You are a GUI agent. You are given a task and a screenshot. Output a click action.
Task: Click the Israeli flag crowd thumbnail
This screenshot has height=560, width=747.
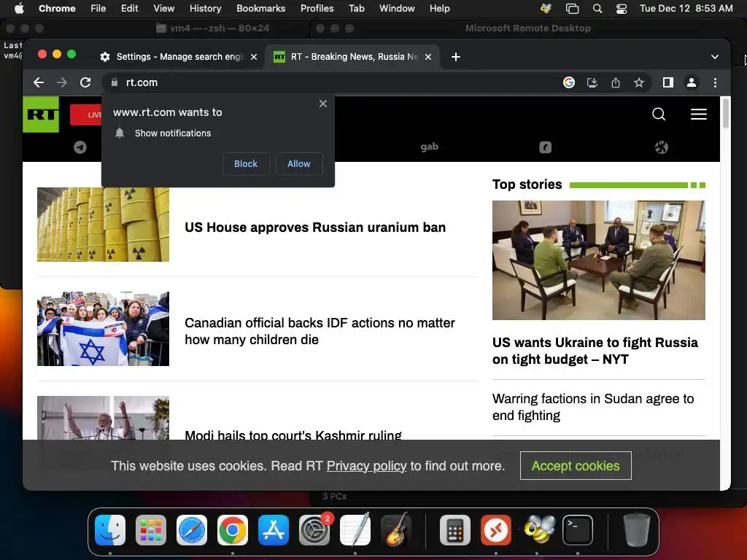pyautogui.click(x=103, y=329)
